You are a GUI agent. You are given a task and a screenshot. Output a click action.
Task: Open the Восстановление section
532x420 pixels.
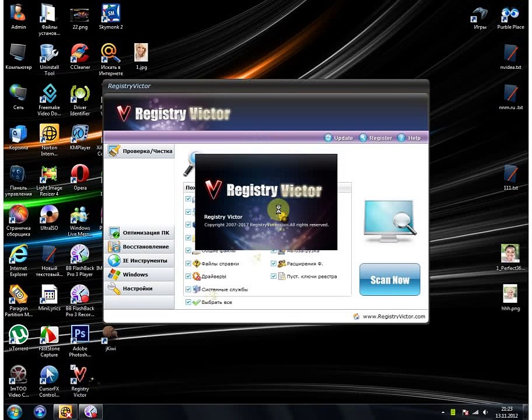(x=140, y=247)
